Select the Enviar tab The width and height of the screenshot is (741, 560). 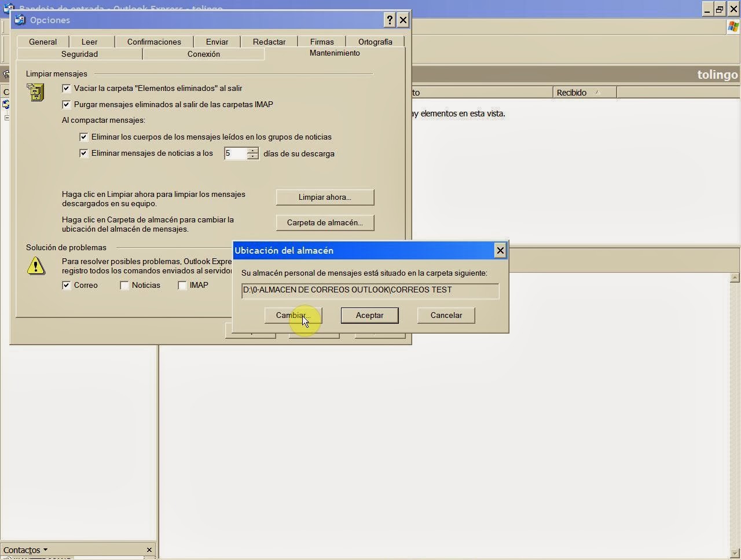pos(217,42)
